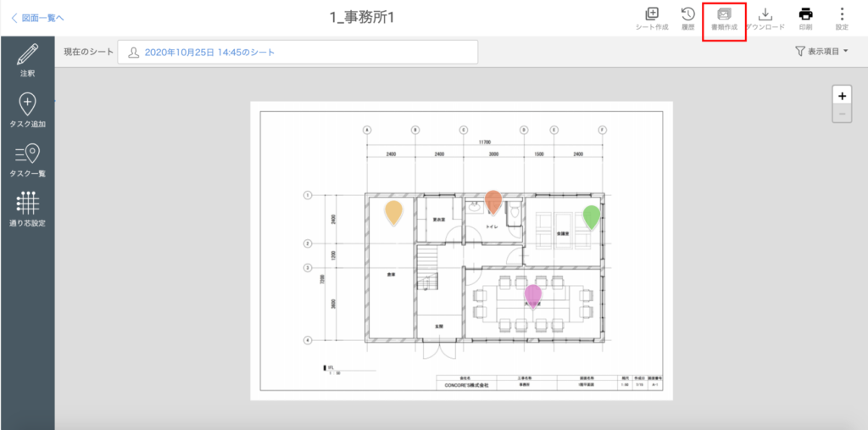
Task: Open the 設定 three-dot settings menu
Action: pos(842,18)
